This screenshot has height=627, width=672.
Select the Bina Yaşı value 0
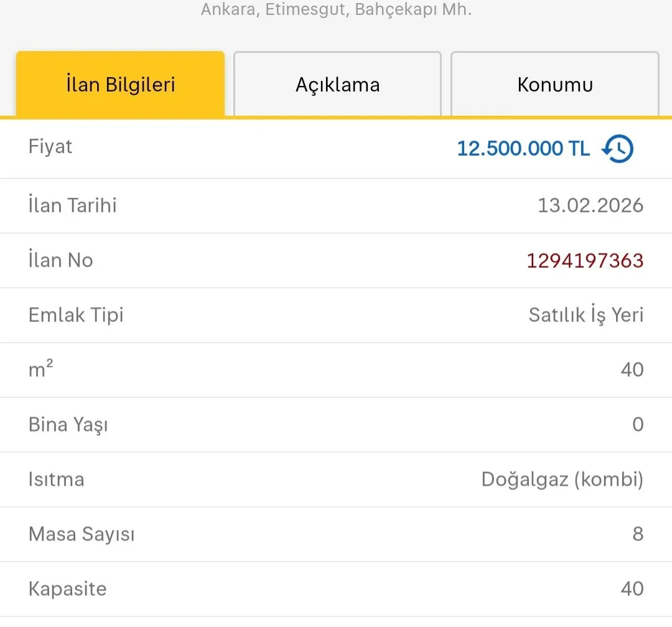(x=637, y=425)
